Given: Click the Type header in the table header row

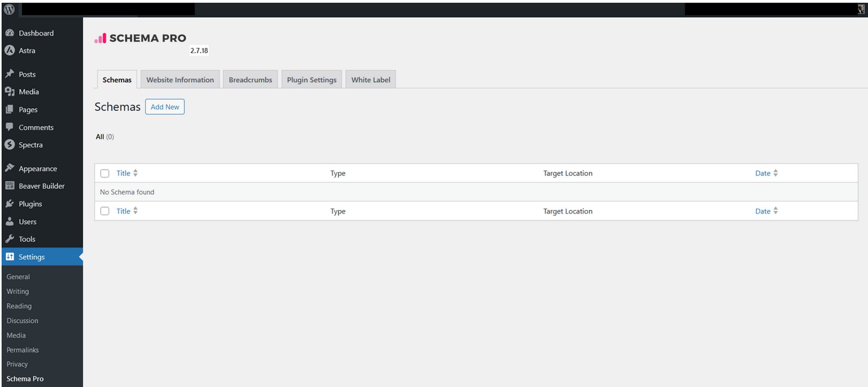Looking at the screenshot, I should pyautogui.click(x=338, y=173).
